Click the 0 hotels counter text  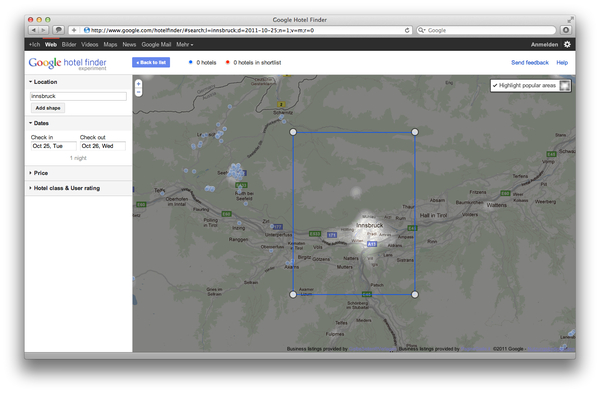tap(206, 62)
